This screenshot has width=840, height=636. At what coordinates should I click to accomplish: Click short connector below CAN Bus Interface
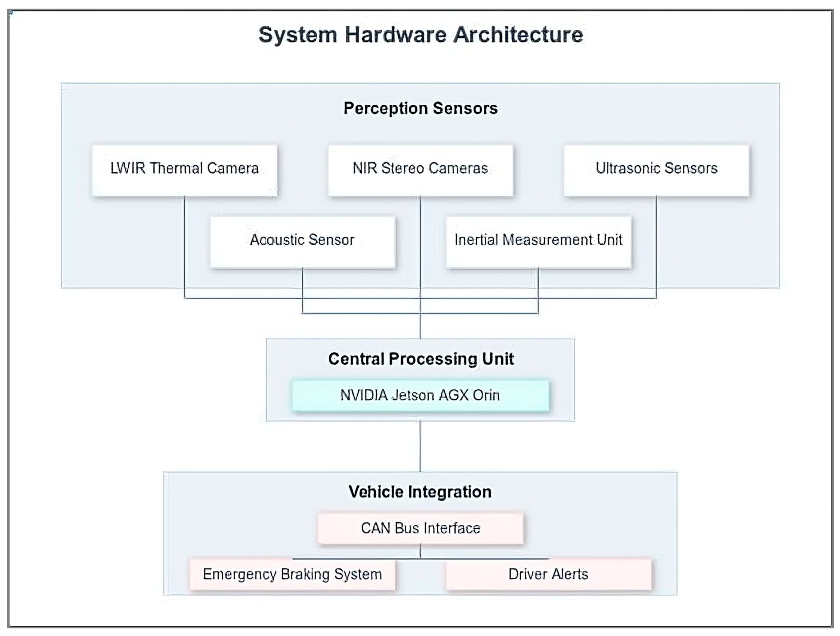coord(421,551)
